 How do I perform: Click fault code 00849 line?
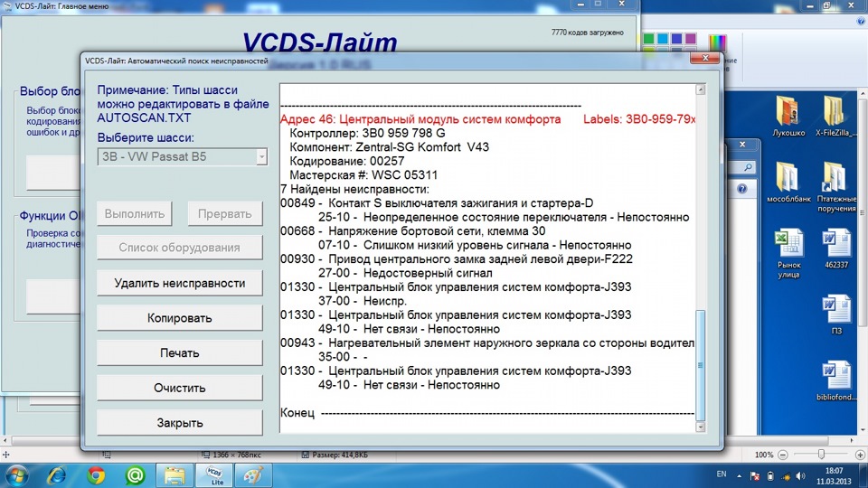point(437,203)
